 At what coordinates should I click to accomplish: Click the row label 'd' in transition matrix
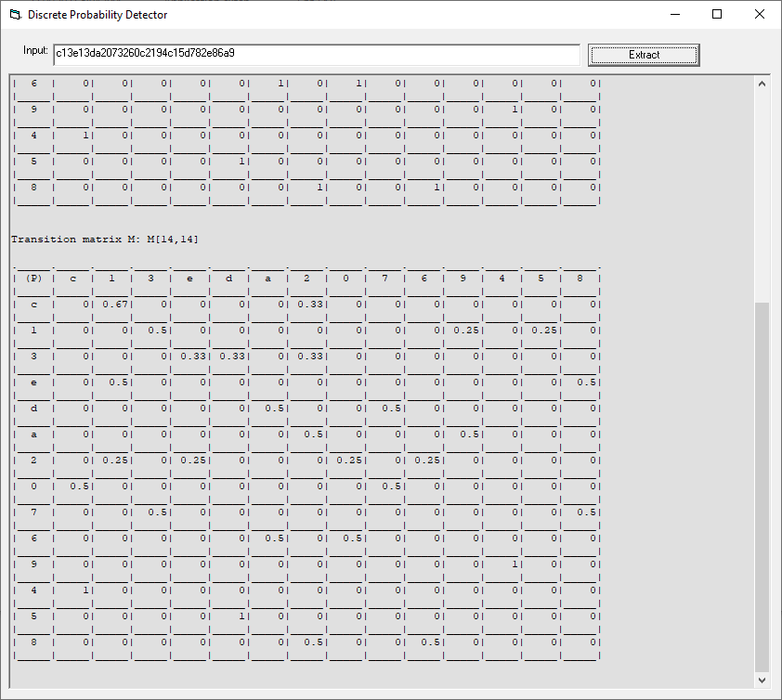(x=34, y=408)
